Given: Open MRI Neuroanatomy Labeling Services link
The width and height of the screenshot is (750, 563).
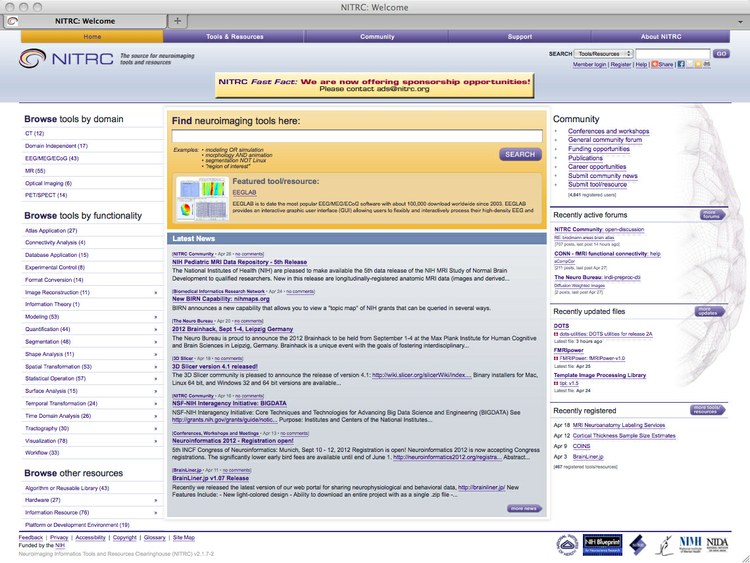Looking at the screenshot, I should pyautogui.click(x=618, y=425).
